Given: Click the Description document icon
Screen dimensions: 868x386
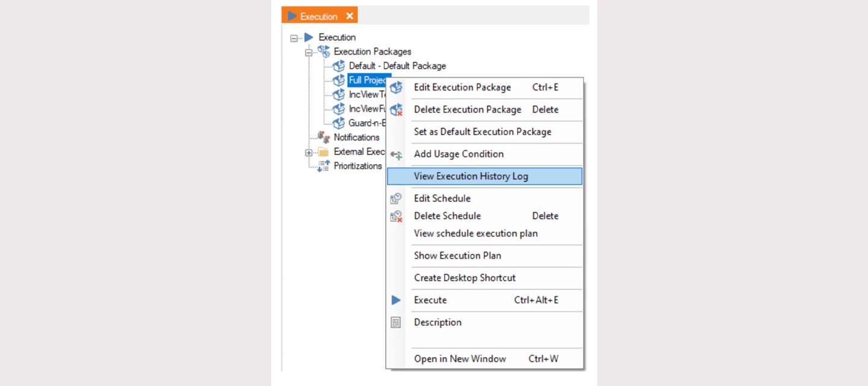Looking at the screenshot, I should pyautogui.click(x=395, y=323).
